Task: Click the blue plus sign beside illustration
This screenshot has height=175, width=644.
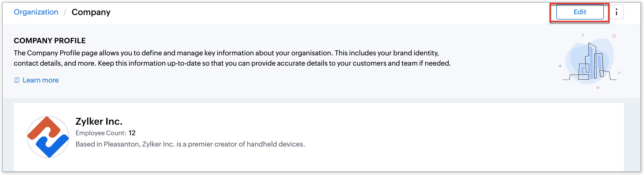Action: click(x=560, y=66)
